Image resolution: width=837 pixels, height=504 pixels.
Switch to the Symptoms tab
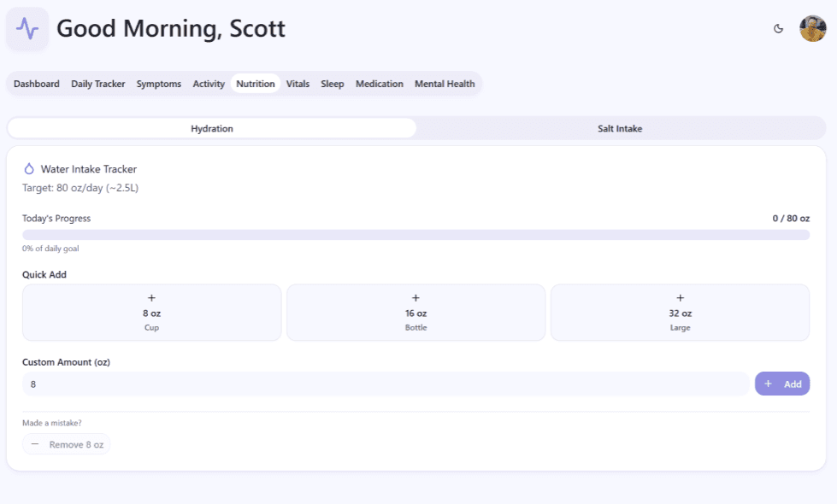[x=158, y=84]
